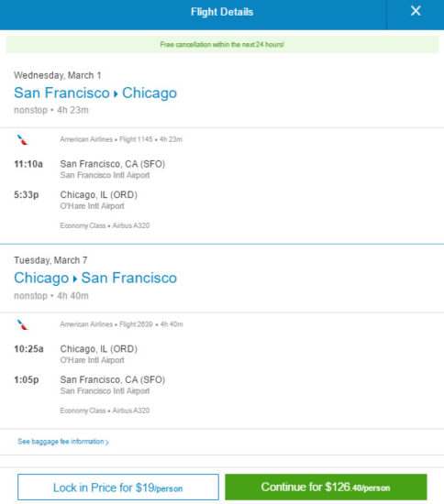Click the chevron after baggage fee information
Viewport: 444px width, 504px height.
[x=107, y=443]
